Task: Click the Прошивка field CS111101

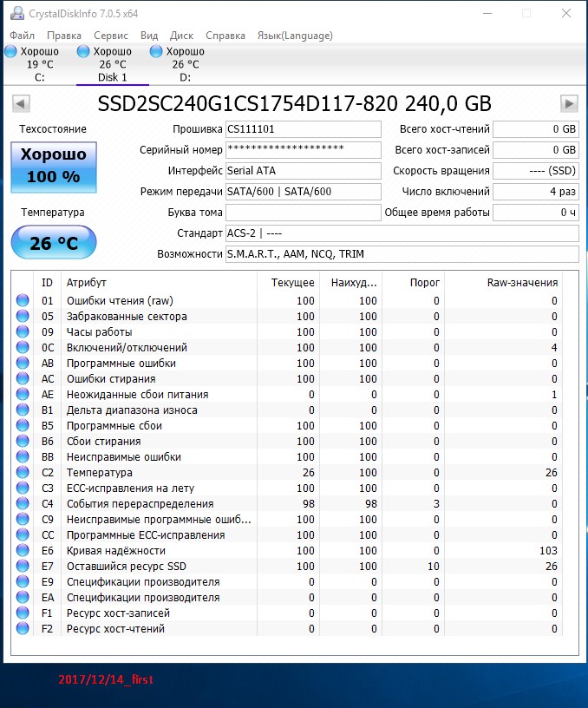Action: point(304,129)
